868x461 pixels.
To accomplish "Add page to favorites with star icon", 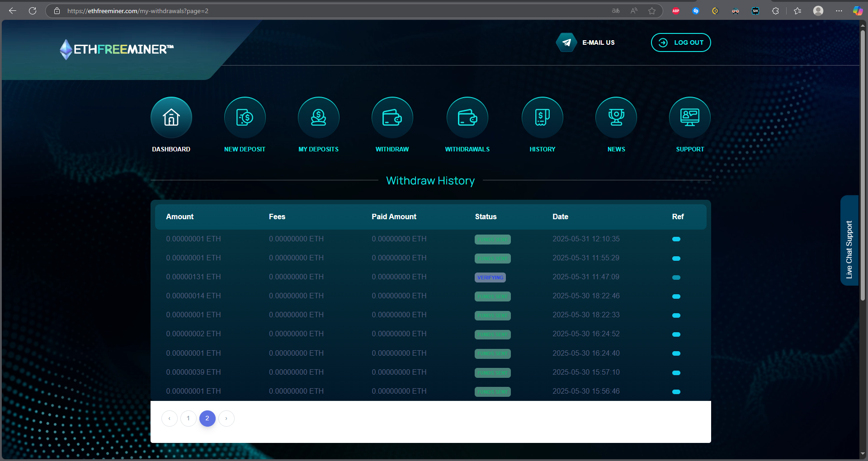I will click(652, 11).
